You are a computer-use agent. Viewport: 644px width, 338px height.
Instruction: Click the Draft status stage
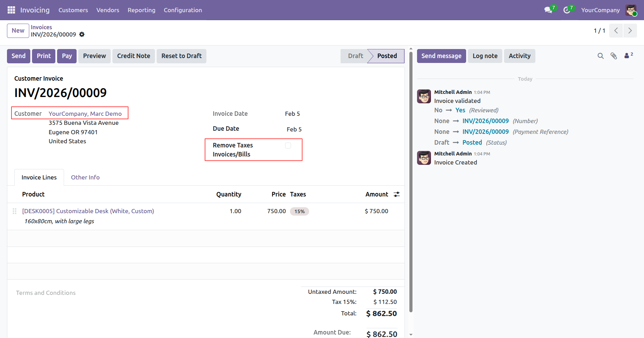tap(355, 56)
